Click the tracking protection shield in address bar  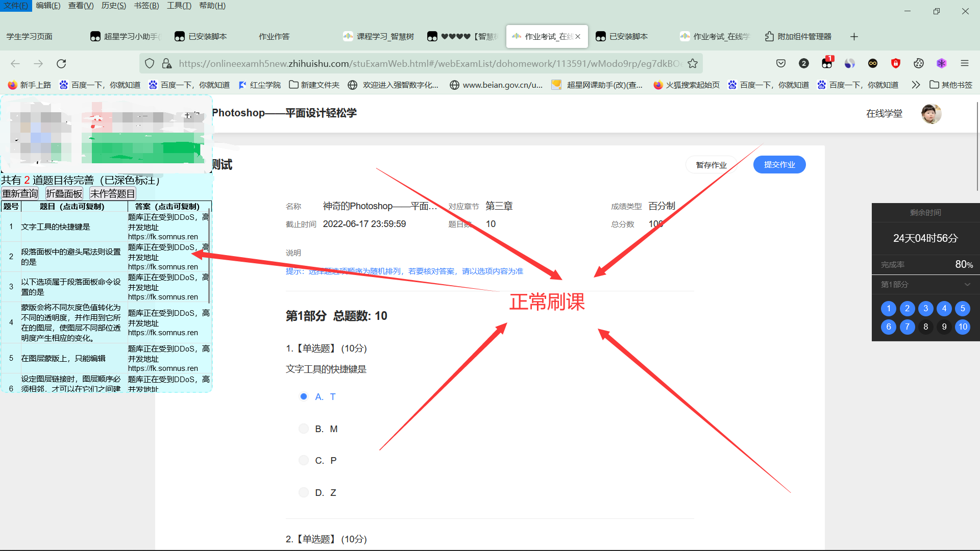(x=149, y=63)
